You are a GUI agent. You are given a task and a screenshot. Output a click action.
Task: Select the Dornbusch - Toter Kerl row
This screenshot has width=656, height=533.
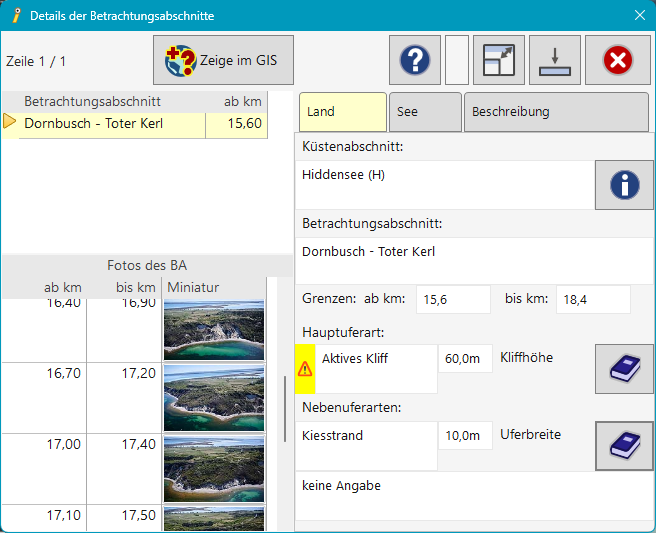(112, 124)
